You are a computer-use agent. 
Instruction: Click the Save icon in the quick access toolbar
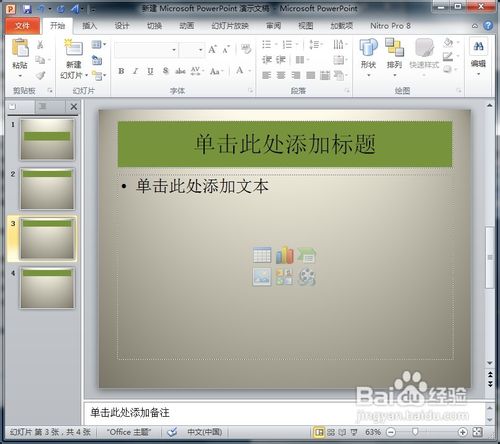[x=27, y=9]
